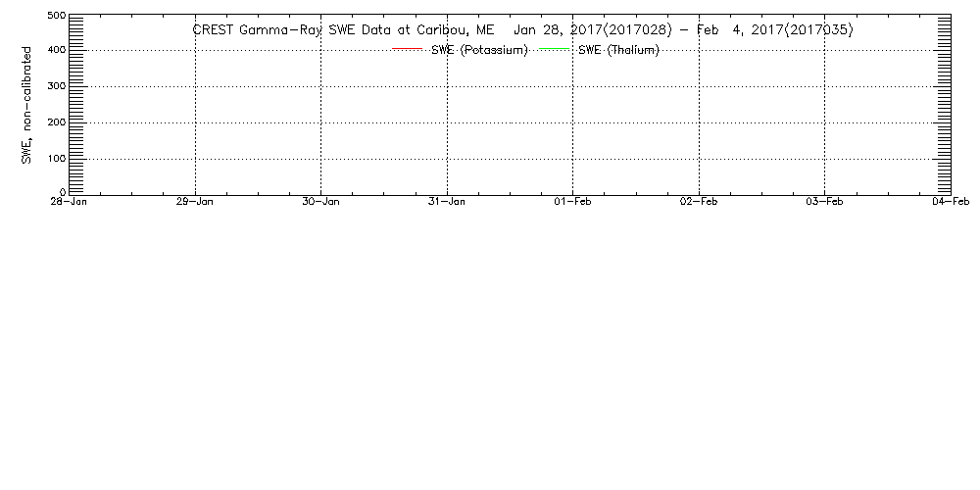Click the 400 y-axis value
The width and height of the screenshot is (980, 490).
tap(57, 49)
